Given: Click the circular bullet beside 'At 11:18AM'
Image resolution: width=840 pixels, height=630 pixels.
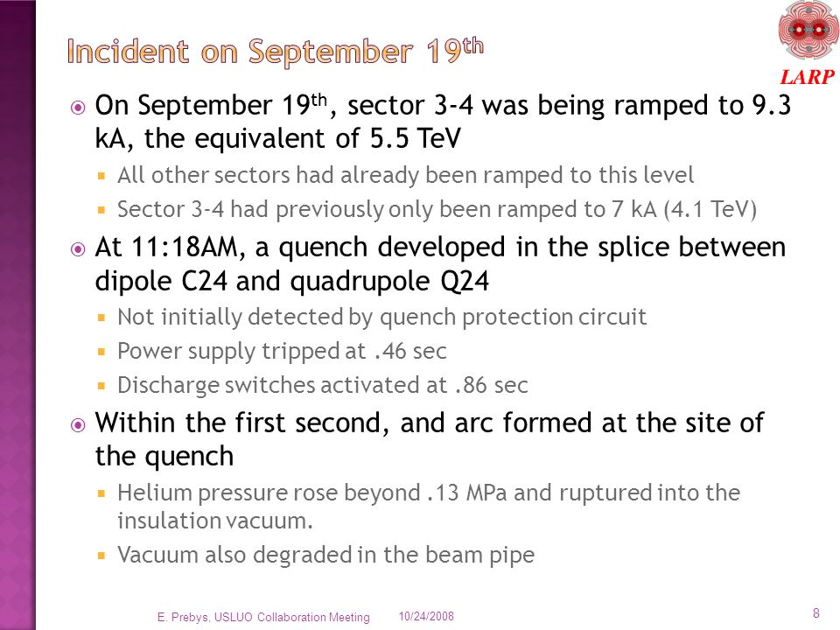Looking at the screenshot, I should (x=78, y=249).
